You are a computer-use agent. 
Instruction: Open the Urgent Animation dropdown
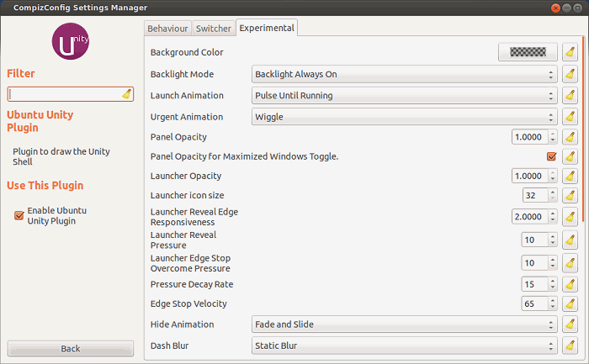(404, 117)
